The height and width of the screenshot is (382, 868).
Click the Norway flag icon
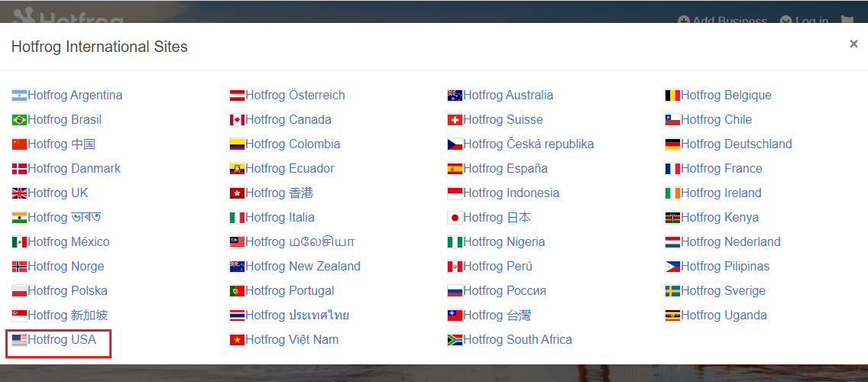click(x=19, y=267)
